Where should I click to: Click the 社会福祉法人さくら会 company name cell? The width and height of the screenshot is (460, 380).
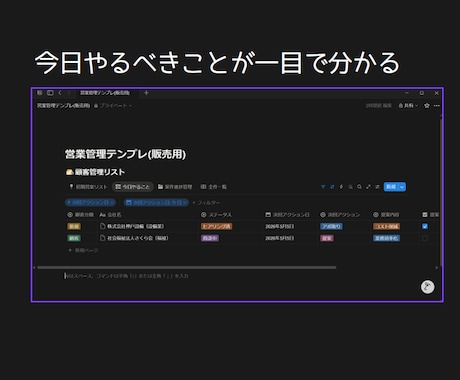click(138, 238)
